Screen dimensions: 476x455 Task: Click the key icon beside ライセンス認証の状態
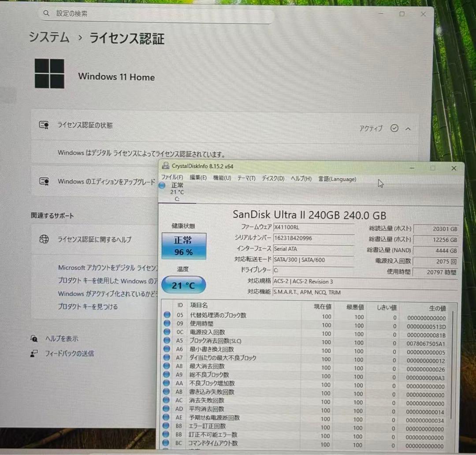click(44, 125)
